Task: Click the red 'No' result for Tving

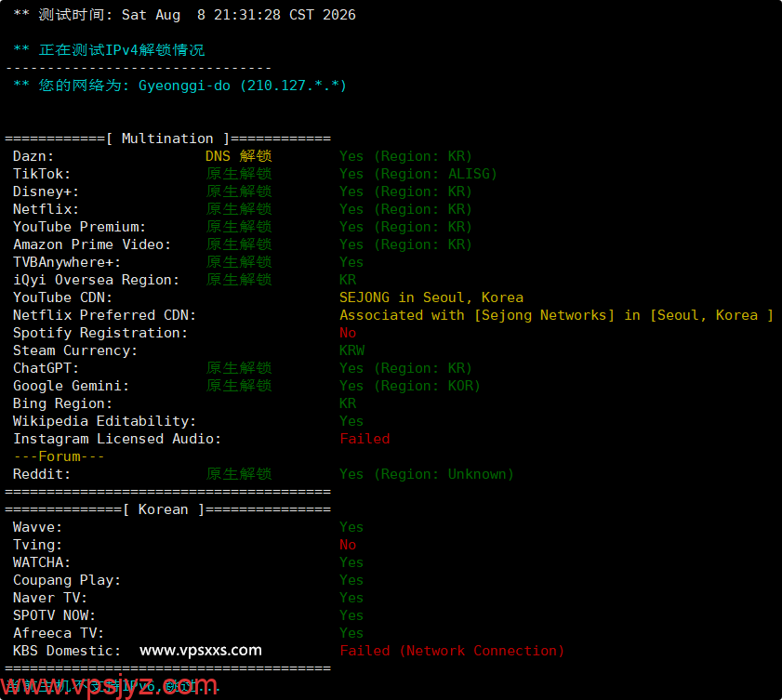Action: [348, 545]
